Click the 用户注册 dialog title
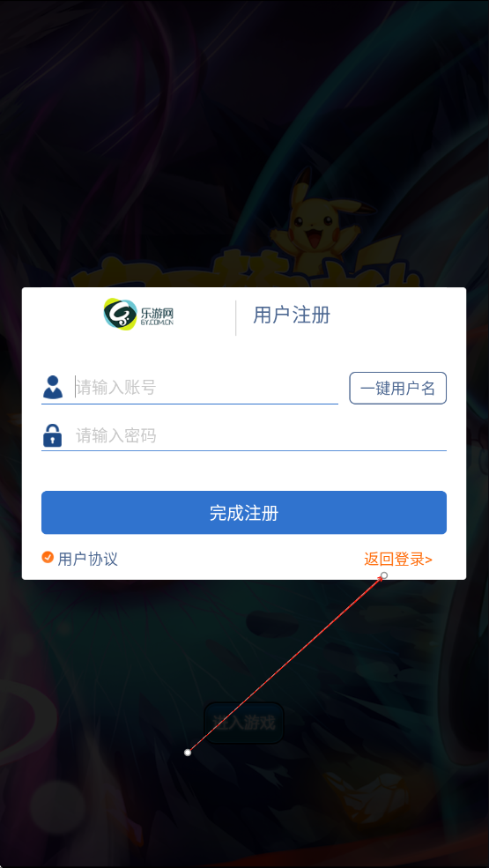 (292, 315)
